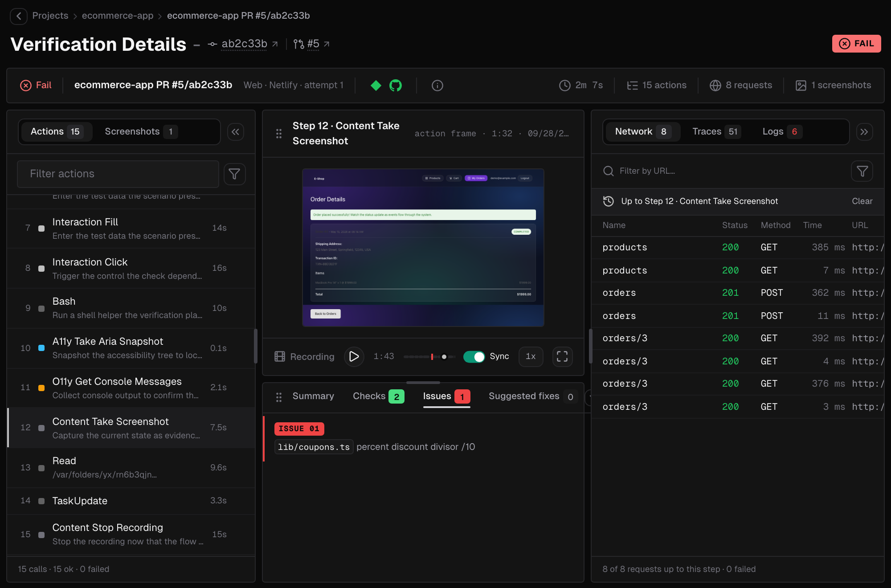Collapse the Actions panel with double chevron
Image resolution: width=891 pixels, height=588 pixels.
coord(236,132)
